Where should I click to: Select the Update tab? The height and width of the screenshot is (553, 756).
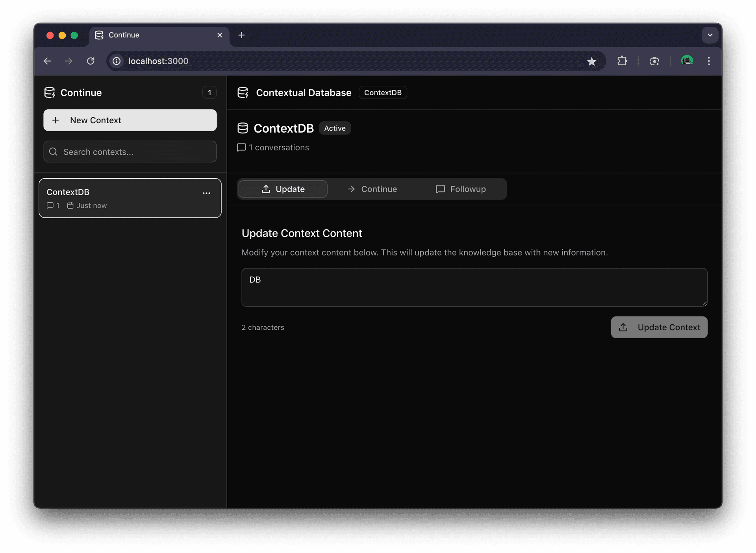coord(283,189)
